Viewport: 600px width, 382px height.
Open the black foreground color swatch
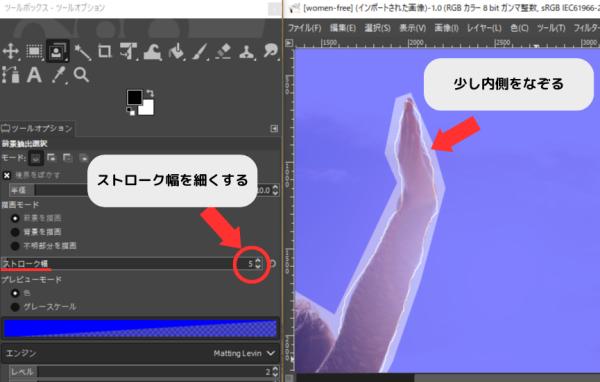(x=135, y=98)
